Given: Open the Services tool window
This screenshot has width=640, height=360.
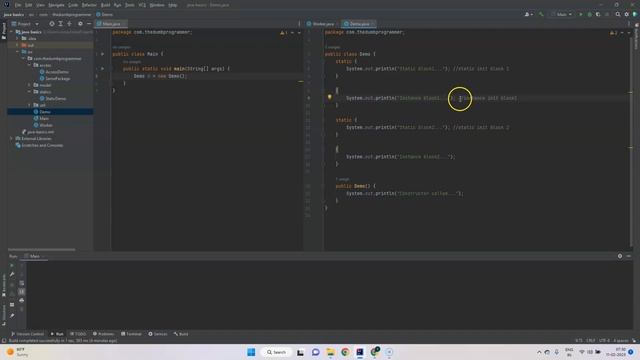Looking at the screenshot, I should point(158,334).
